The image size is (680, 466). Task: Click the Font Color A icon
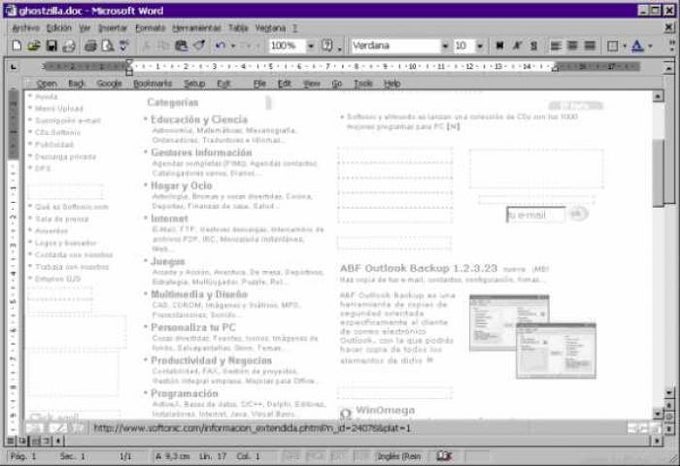(638, 46)
